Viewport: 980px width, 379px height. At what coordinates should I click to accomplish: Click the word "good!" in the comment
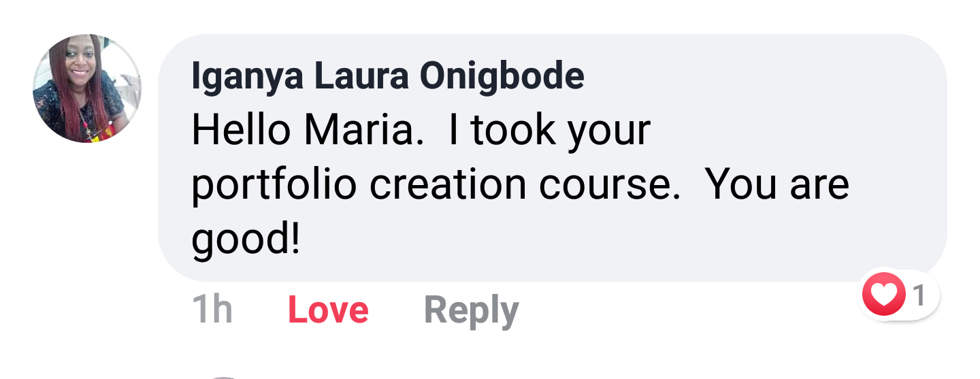246,240
